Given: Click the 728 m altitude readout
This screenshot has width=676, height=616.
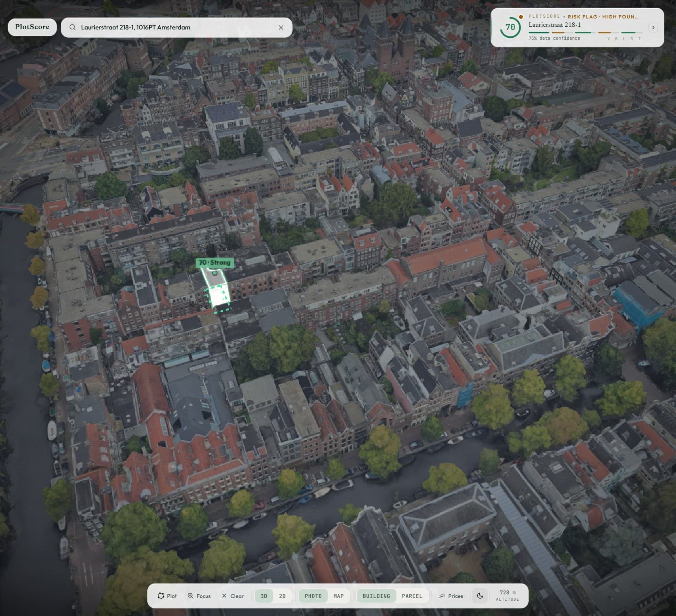Looking at the screenshot, I should [507, 596].
